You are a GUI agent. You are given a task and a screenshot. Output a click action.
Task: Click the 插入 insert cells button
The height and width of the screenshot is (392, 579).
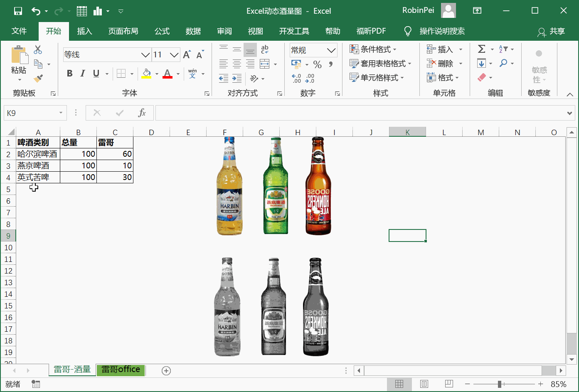coord(444,49)
